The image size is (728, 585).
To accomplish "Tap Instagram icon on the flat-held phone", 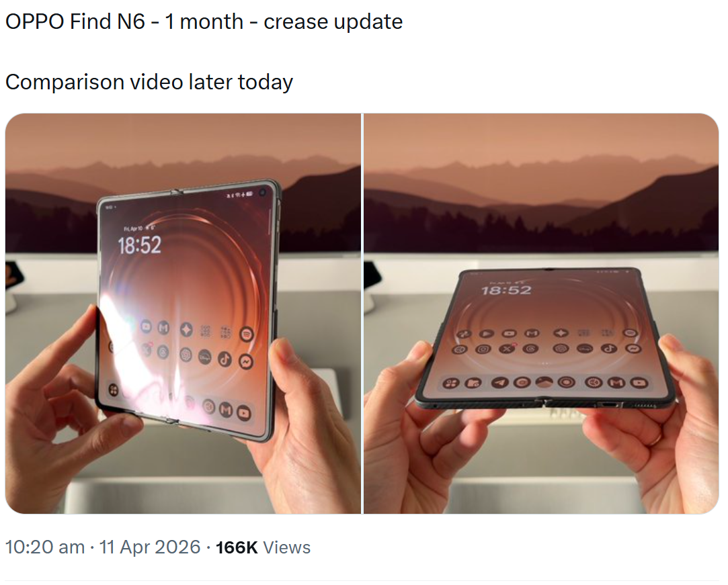I will [483, 349].
